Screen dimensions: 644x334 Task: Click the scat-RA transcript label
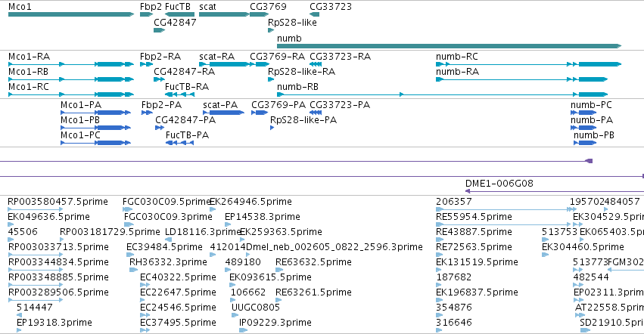coord(217,56)
